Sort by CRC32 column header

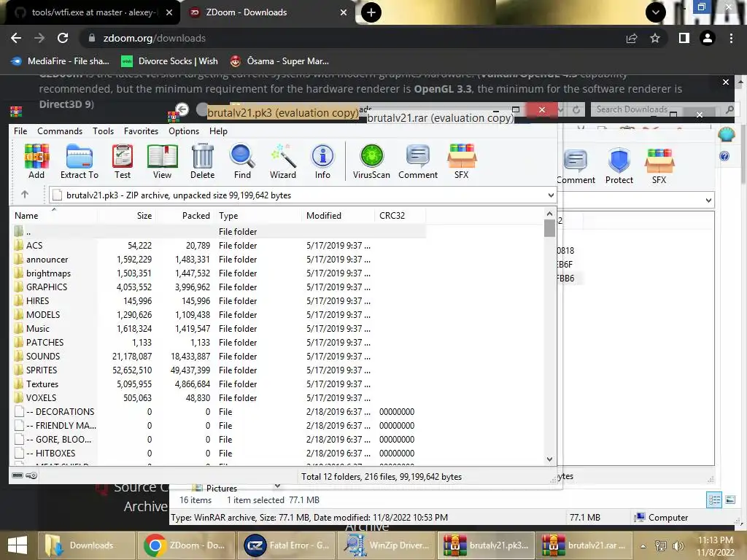[x=400, y=216]
